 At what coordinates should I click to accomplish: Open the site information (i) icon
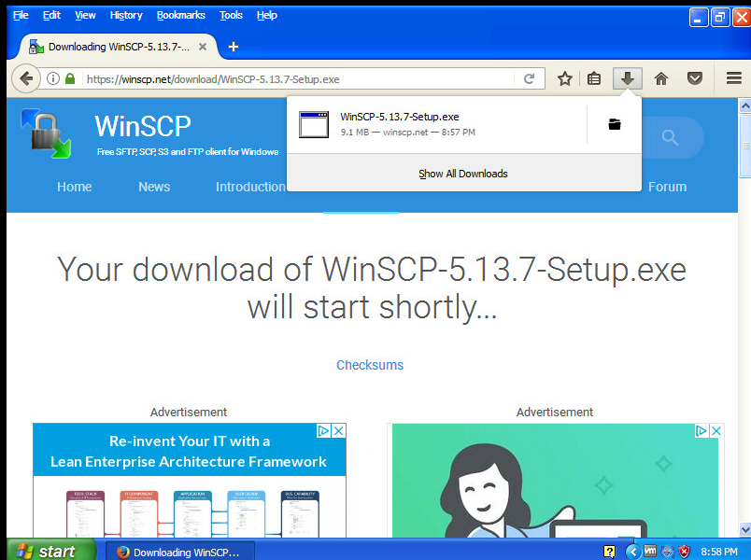tap(53, 78)
